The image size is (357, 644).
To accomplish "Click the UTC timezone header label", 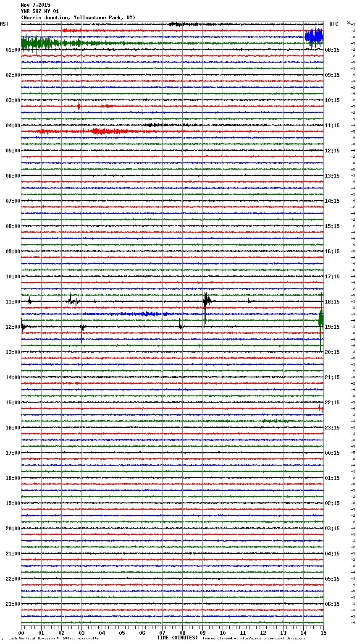I will (x=334, y=24).
